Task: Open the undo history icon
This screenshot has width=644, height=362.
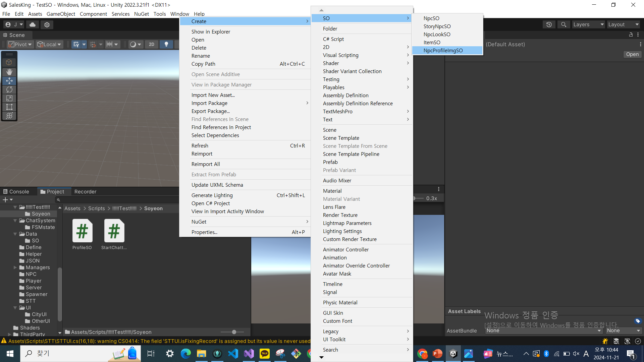Action: coord(549,24)
